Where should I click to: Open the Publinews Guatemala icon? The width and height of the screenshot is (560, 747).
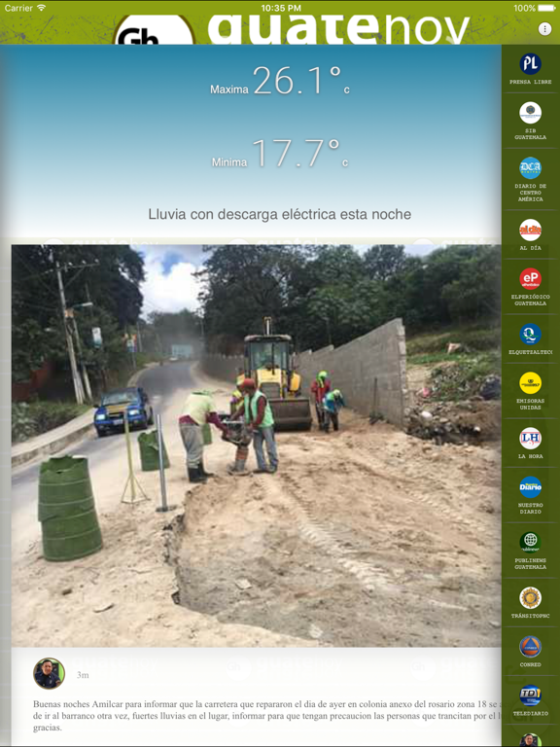click(530, 543)
